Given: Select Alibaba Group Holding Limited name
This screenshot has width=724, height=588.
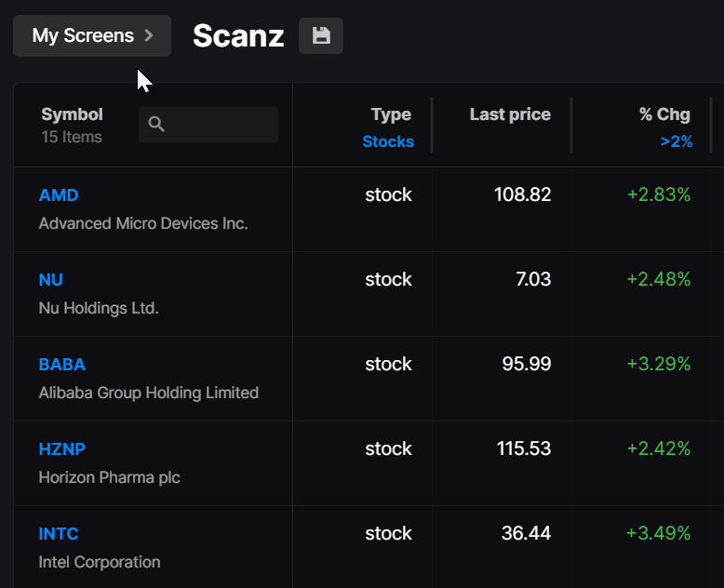Looking at the screenshot, I should (x=149, y=393).
